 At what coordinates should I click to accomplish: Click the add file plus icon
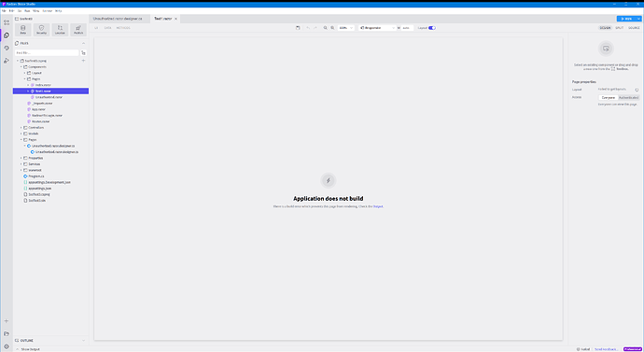pos(83,61)
